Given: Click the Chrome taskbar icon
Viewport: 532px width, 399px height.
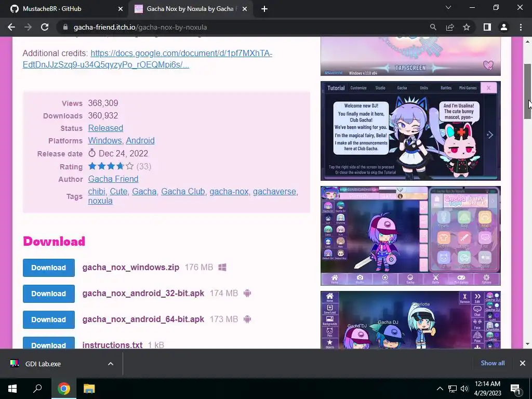Looking at the screenshot, I should point(64,389).
